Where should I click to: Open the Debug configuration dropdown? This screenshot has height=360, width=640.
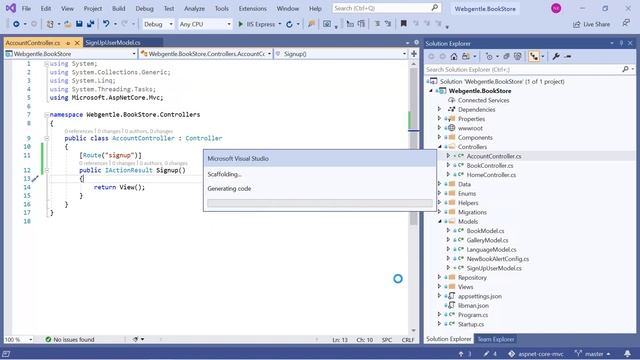click(158, 24)
